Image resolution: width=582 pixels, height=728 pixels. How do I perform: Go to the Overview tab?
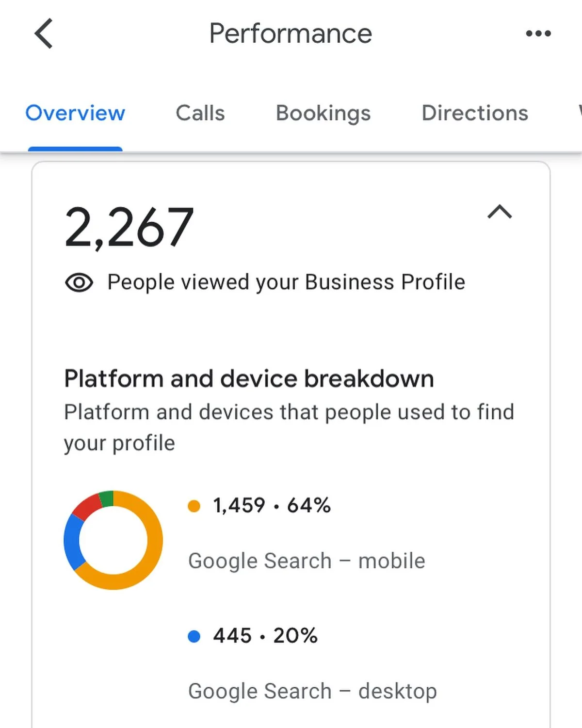click(75, 113)
